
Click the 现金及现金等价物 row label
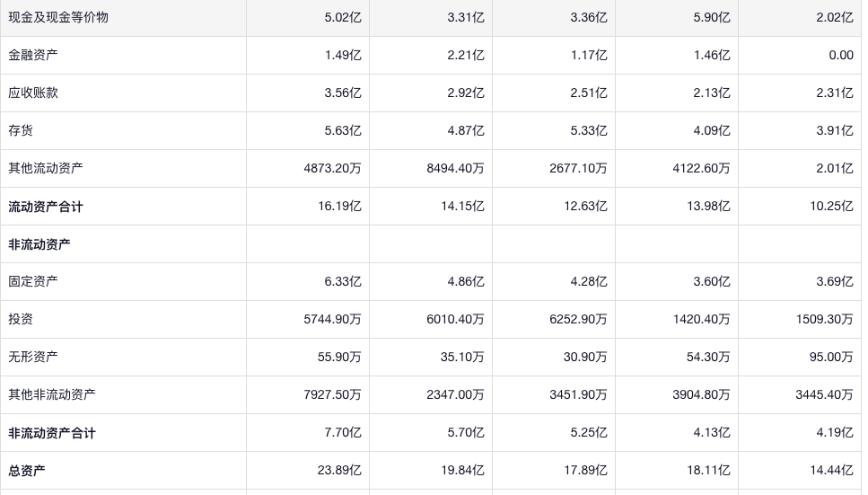58,17
